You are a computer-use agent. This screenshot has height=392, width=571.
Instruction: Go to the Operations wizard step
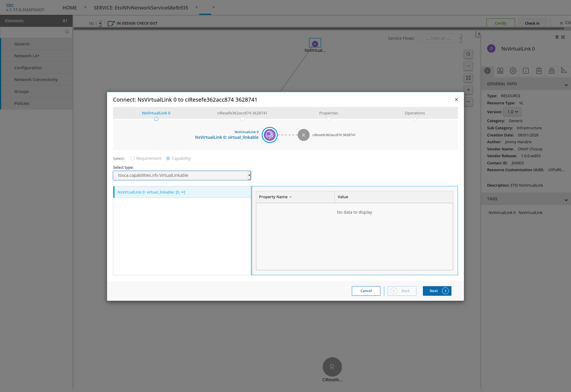415,113
